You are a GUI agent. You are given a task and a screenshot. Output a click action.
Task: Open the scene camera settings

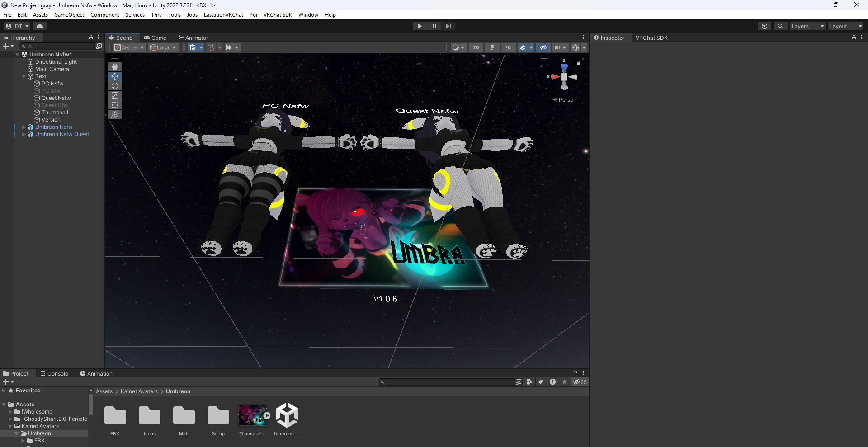560,47
